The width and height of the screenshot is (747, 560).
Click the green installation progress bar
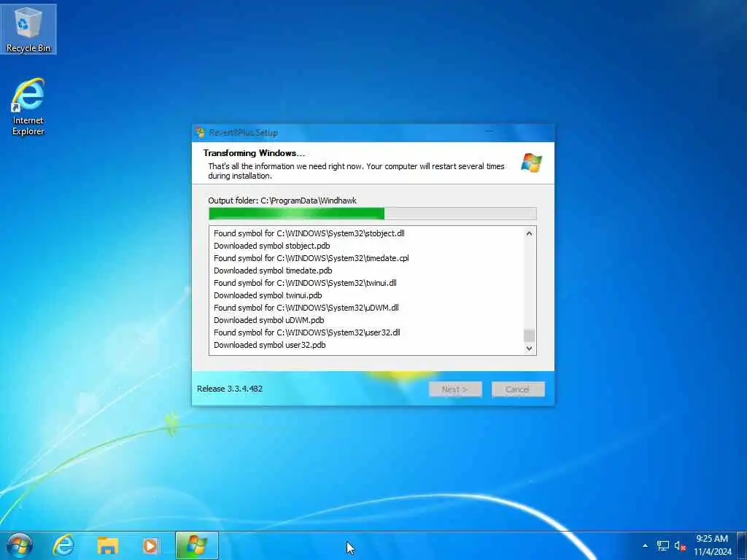373,214
